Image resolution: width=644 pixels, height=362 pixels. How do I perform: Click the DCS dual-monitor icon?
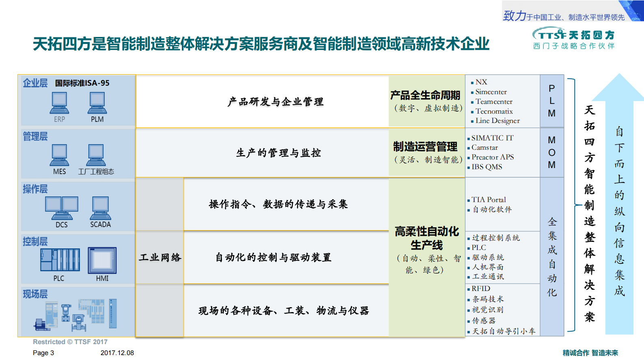tap(62, 208)
